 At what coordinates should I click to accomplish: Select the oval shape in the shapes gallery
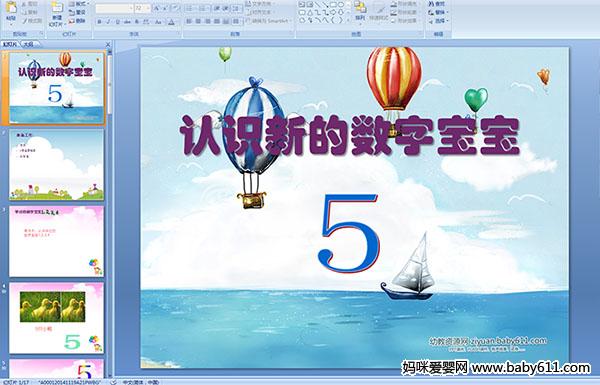[341, 5]
